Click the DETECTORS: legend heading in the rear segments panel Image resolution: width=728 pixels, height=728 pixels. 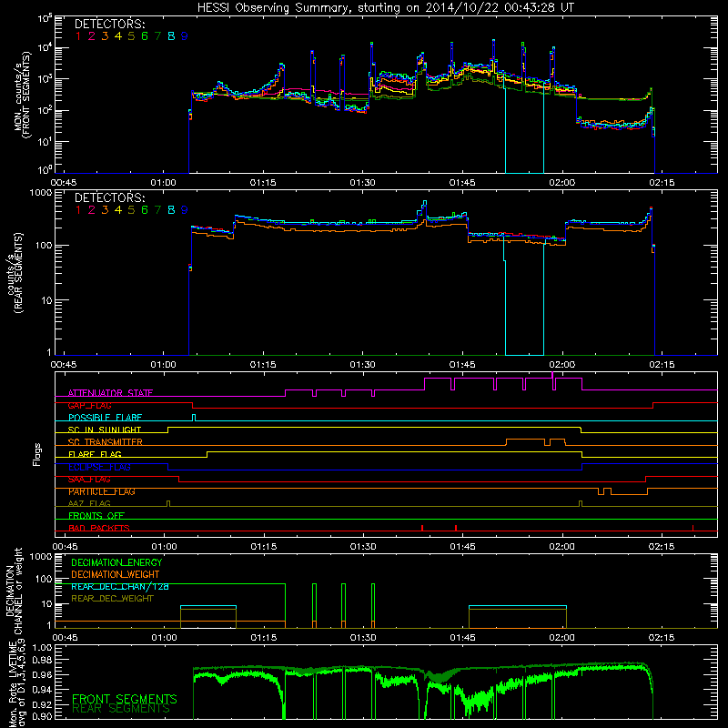click(109, 197)
